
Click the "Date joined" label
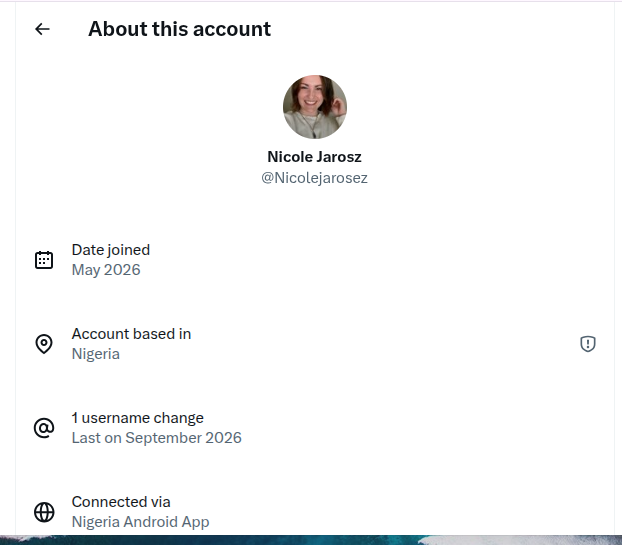pos(111,250)
